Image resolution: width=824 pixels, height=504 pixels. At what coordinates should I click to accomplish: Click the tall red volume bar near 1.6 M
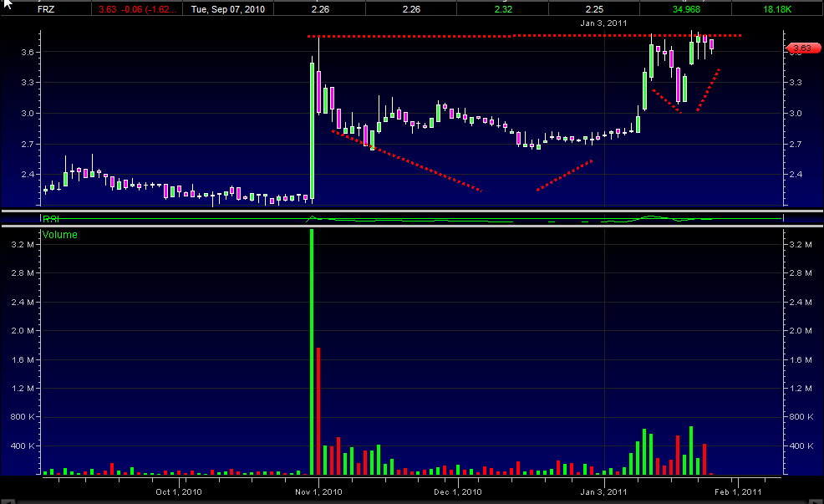click(318, 411)
